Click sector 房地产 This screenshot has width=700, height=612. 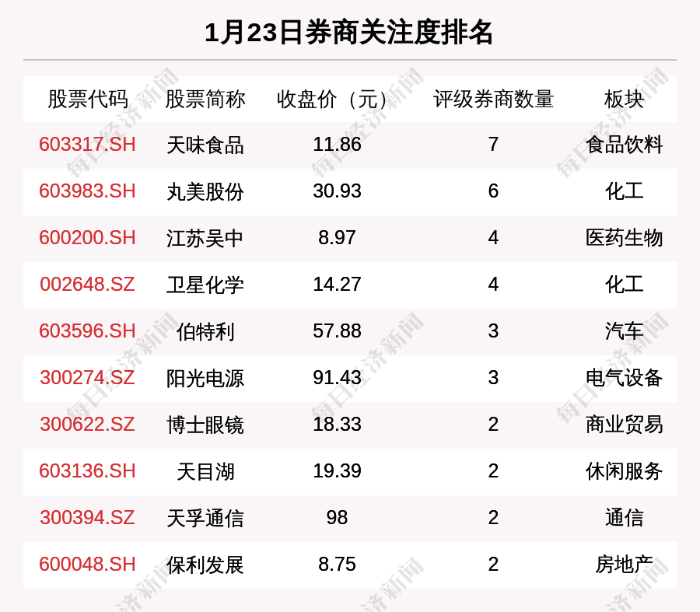(x=624, y=565)
